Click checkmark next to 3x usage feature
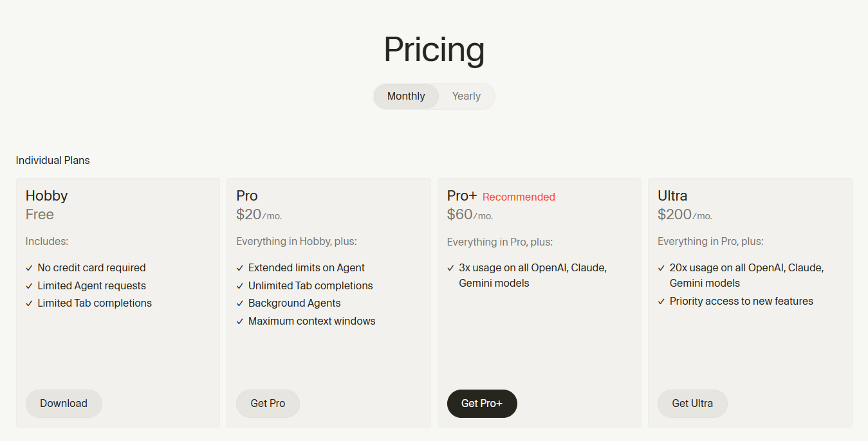The height and width of the screenshot is (441, 868). pos(450,268)
